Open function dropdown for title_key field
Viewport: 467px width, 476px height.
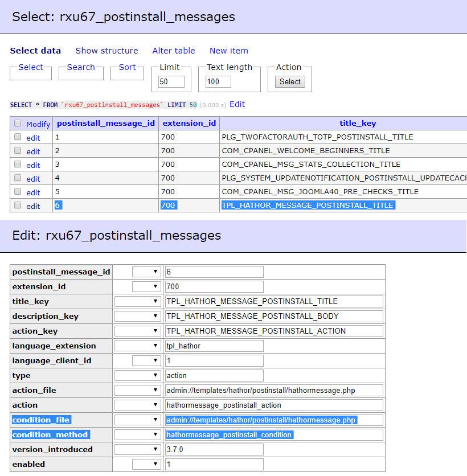coord(138,301)
